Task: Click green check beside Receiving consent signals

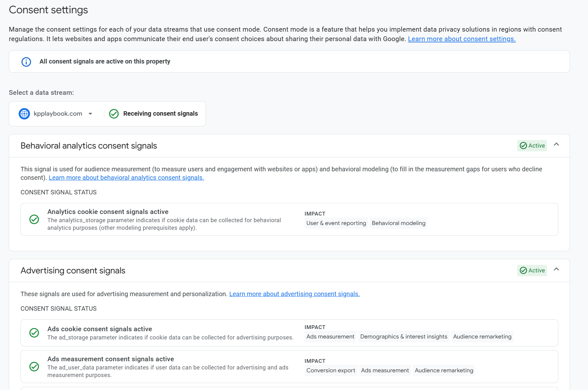Action: coord(114,114)
